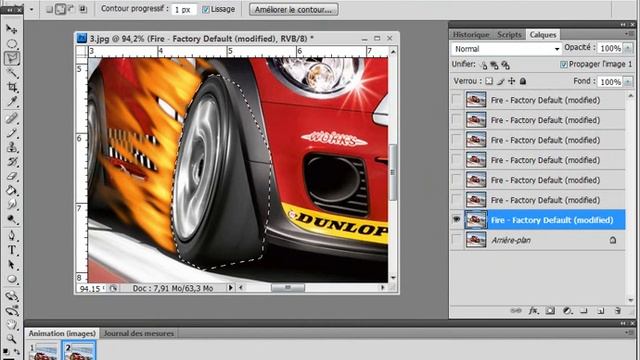Select the History Brush tool
Screen dimensions: 640x360
coord(11,162)
